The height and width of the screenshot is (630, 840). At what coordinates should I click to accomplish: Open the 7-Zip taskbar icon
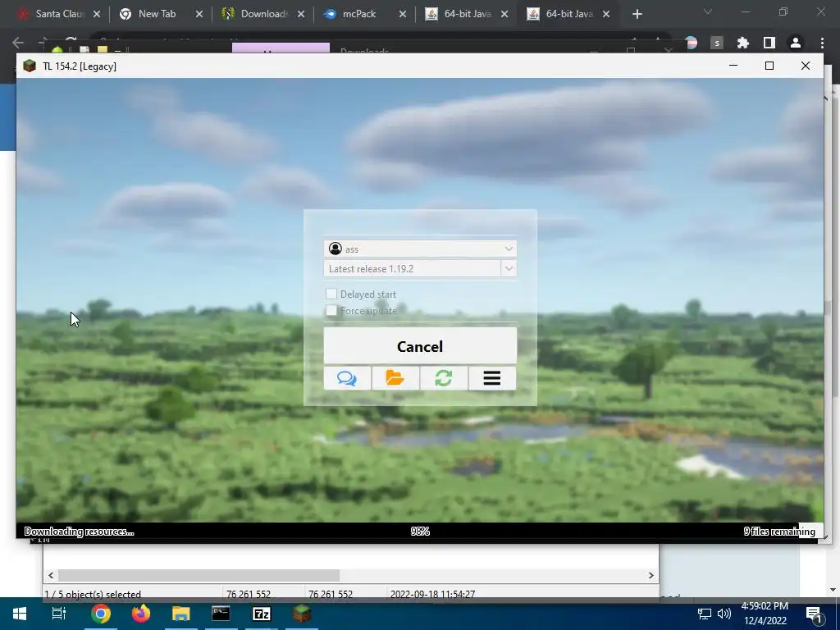click(x=262, y=614)
